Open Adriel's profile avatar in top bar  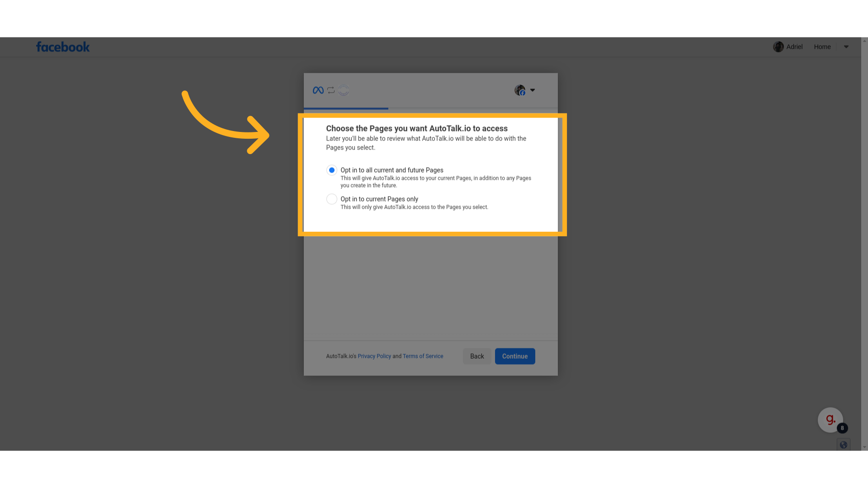point(778,47)
